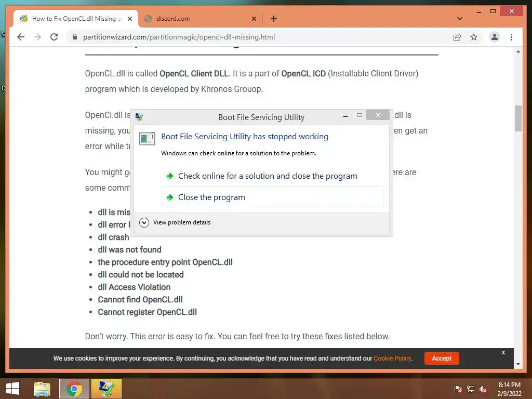Click the text "dll could not be located"
Image resolution: width=532 pixels, height=399 pixels.
point(141,274)
